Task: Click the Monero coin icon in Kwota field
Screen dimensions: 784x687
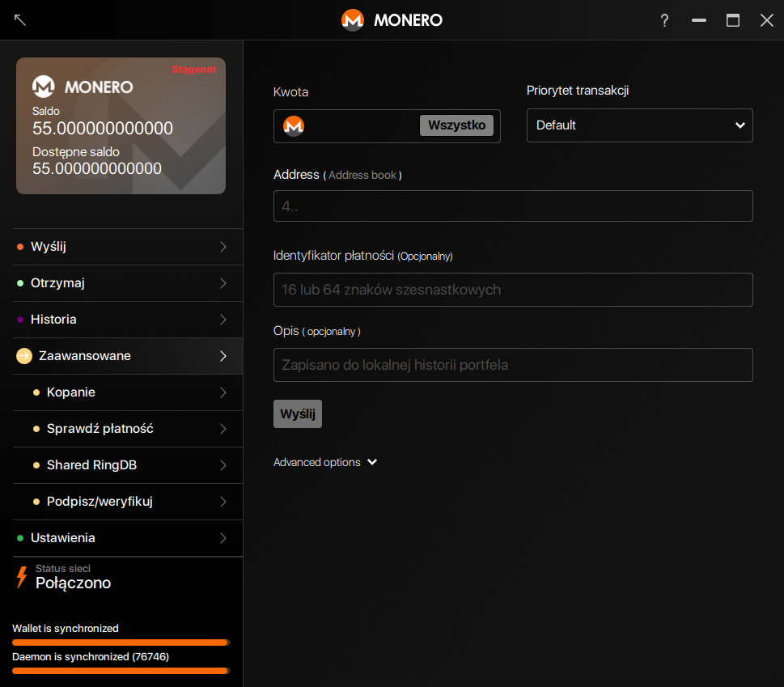Action: tap(294, 125)
